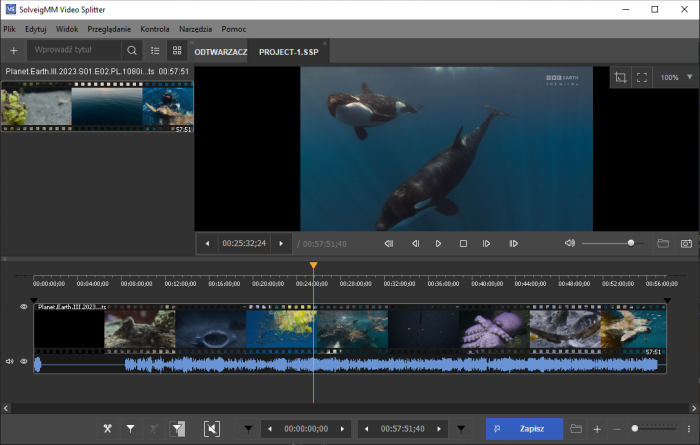700x445 pixels.
Task: Stop video playback
Action: [463, 244]
